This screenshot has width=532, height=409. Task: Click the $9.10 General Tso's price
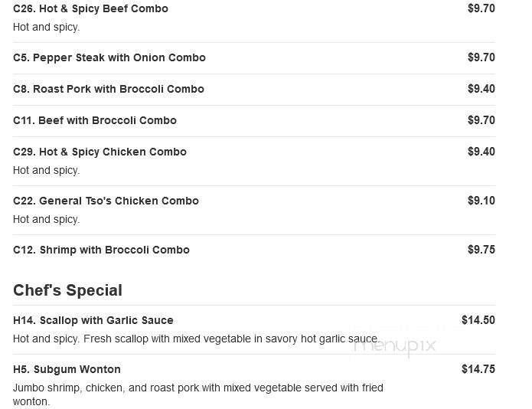(x=481, y=200)
